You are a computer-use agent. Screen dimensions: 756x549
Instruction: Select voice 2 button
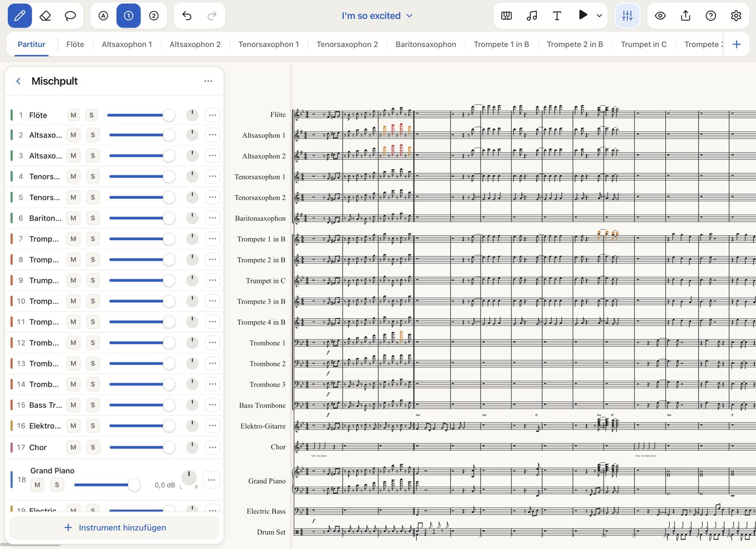154,16
